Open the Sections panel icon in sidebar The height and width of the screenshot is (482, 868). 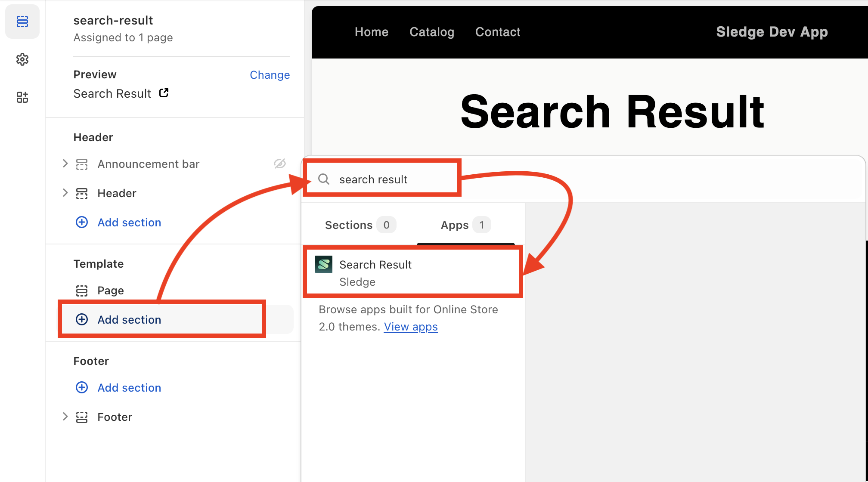pos(22,22)
